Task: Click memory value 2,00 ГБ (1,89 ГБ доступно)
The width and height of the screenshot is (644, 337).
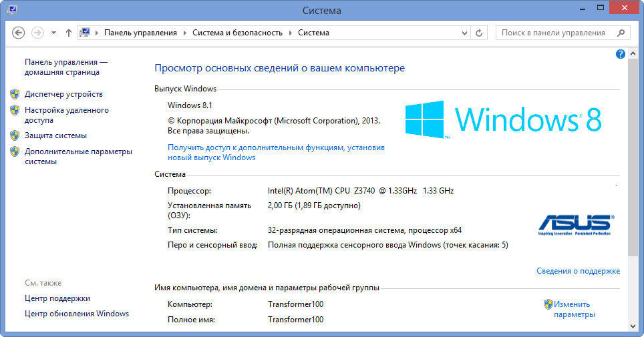Action: click(x=314, y=206)
